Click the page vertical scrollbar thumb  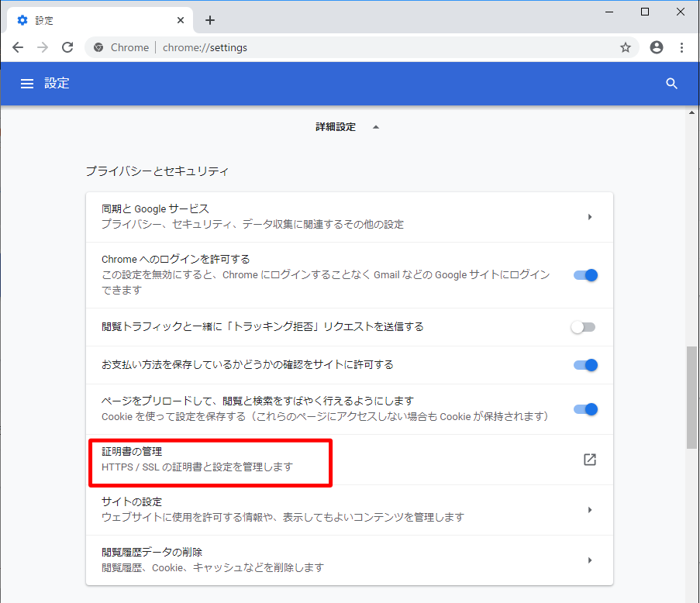click(691, 398)
